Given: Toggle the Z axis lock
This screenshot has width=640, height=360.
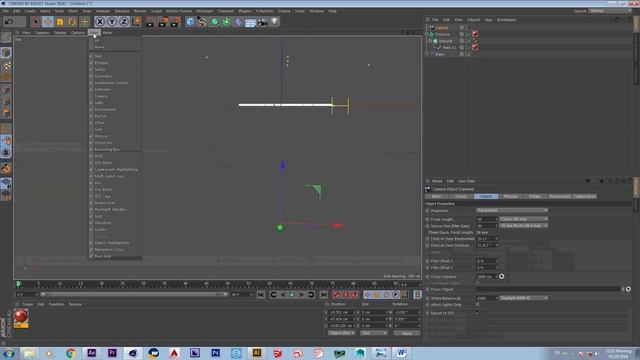Looking at the screenshot, I should (124, 22).
